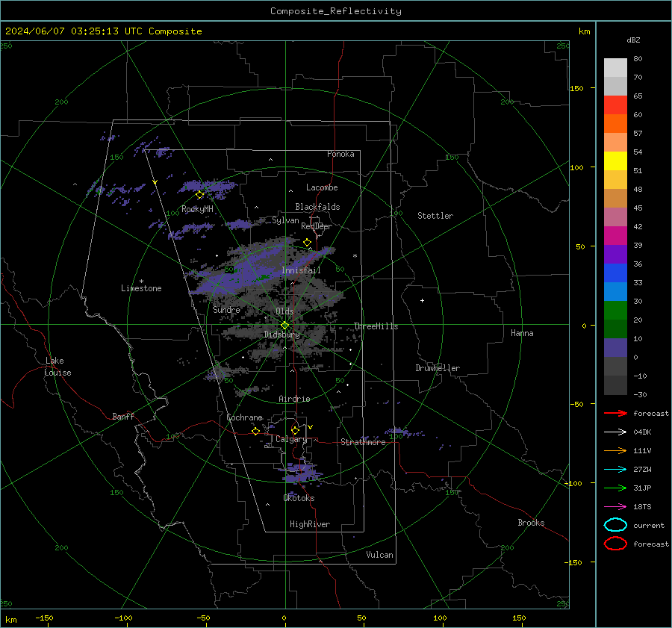Click the red forecast arrow in legend
The width and height of the screenshot is (672, 628).
(x=615, y=413)
